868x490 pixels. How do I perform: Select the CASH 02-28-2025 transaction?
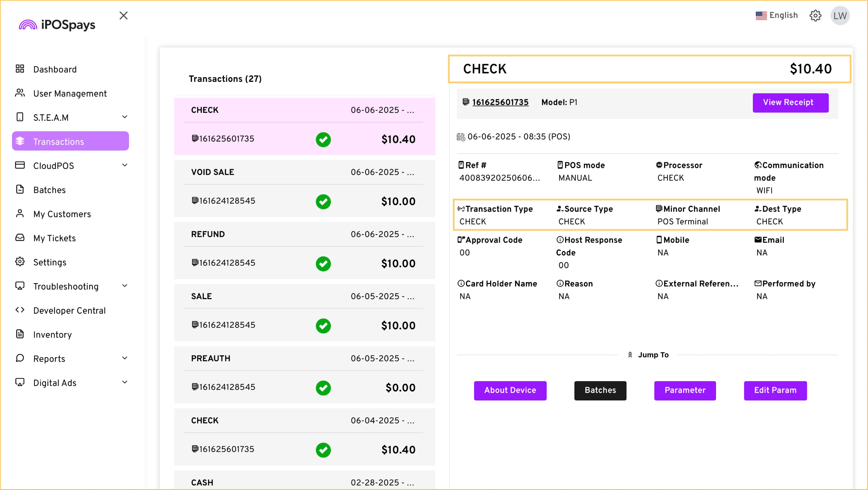click(304, 480)
